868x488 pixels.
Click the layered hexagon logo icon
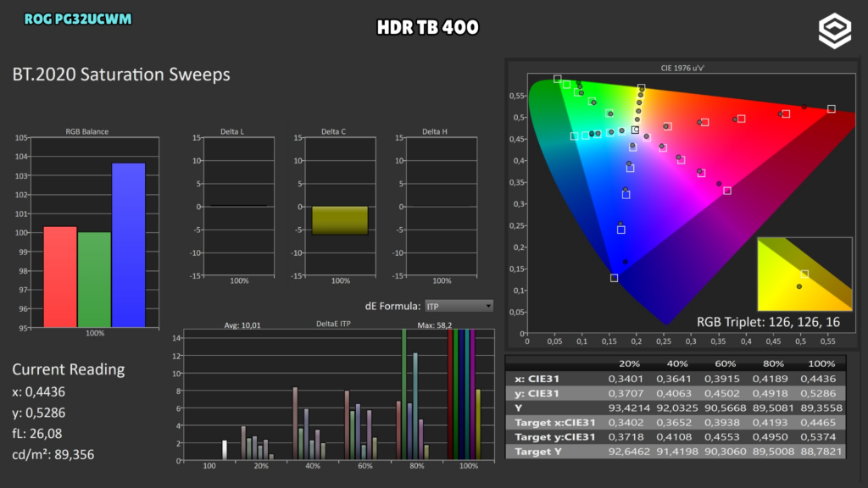[x=835, y=30]
